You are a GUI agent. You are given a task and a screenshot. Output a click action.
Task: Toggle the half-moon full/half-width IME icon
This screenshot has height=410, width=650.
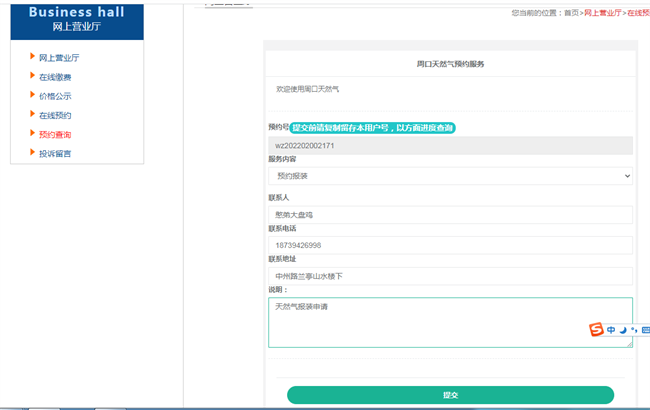point(622,330)
